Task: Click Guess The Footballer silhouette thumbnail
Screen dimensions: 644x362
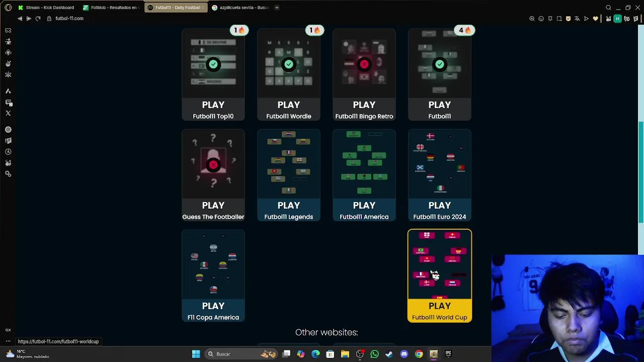Action: (213, 164)
